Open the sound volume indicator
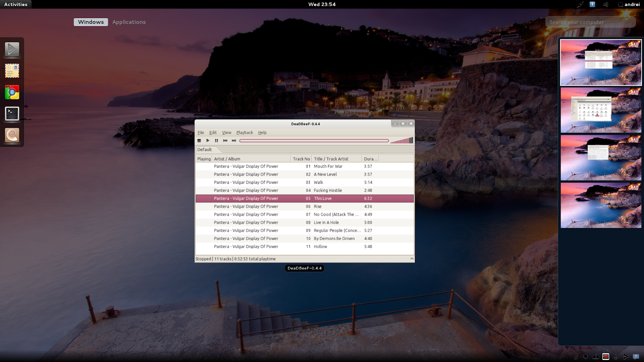 point(605,4)
